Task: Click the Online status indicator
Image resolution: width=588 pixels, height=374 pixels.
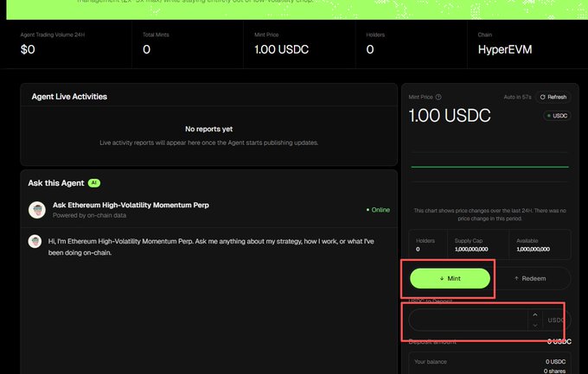Action: [378, 210]
